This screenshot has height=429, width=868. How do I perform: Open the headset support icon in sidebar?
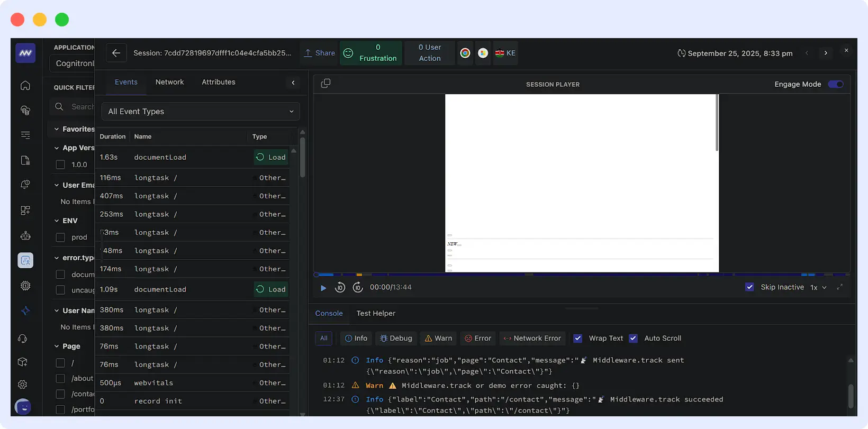[23, 339]
